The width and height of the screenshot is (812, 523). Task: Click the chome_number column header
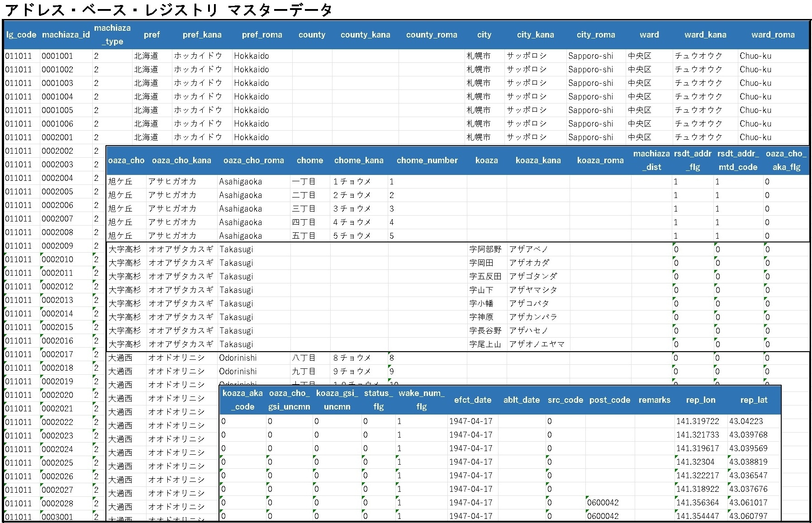point(427,160)
